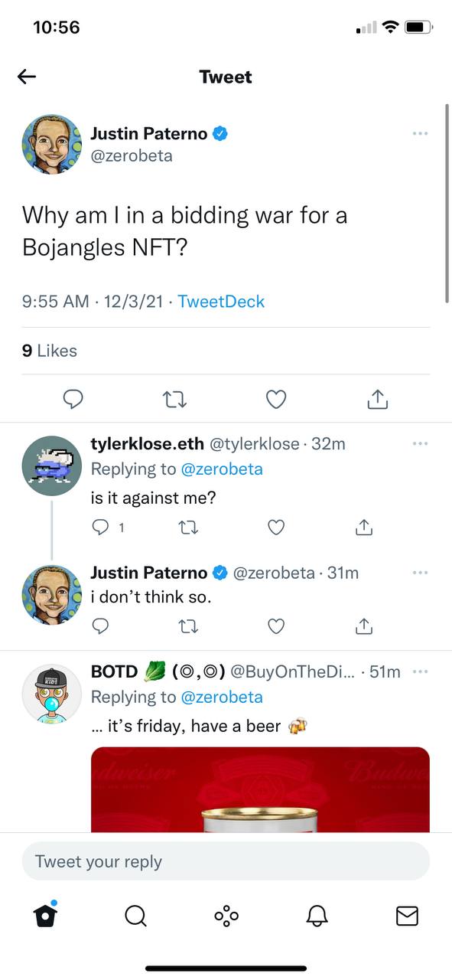Open the Messages envelope tab
This screenshot has height=980, width=452.
click(x=407, y=916)
